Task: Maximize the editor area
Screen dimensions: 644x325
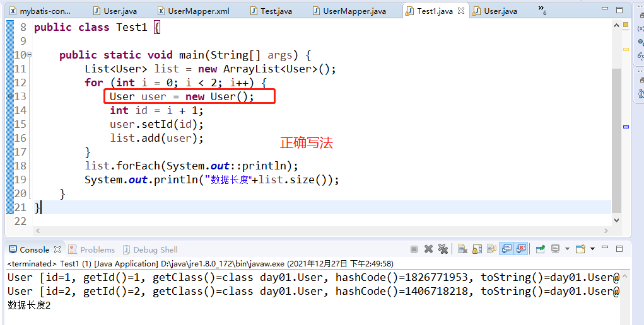Action: click(619, 9)
